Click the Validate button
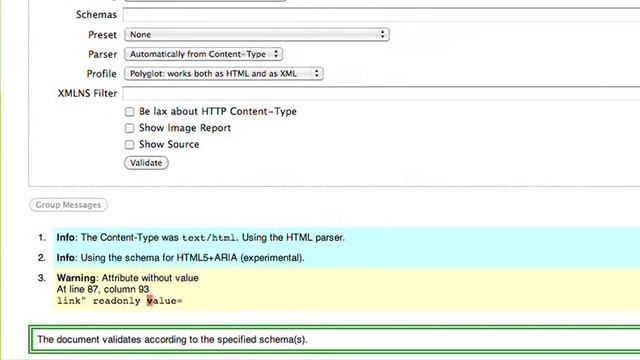The width and height of the screenshot is (640, 360). pos(146,163)
